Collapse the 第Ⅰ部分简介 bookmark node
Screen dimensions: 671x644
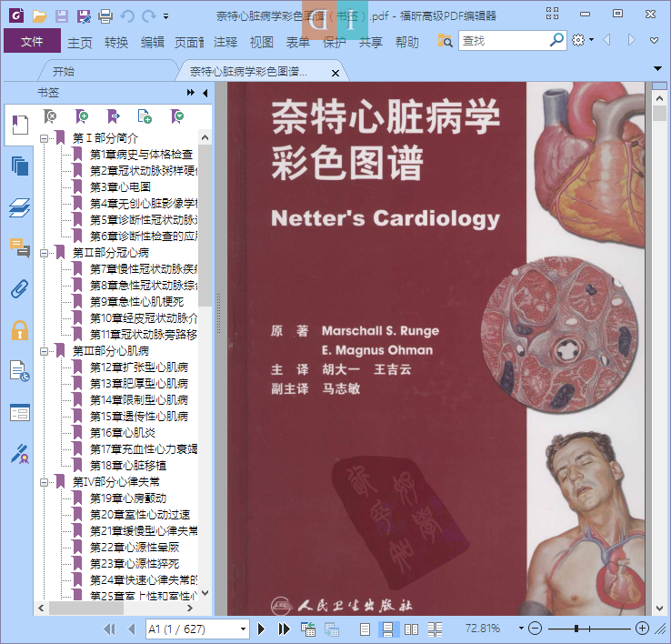point(44,139)
